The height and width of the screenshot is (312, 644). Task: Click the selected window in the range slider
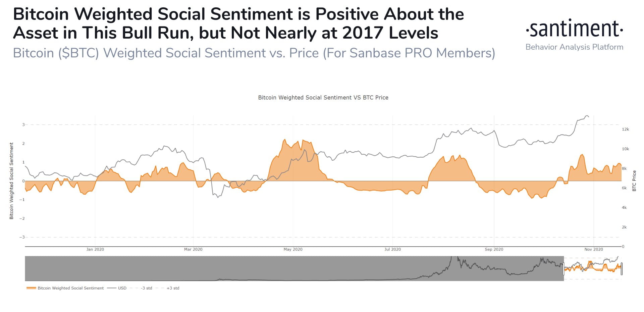(x=592, y=268)
